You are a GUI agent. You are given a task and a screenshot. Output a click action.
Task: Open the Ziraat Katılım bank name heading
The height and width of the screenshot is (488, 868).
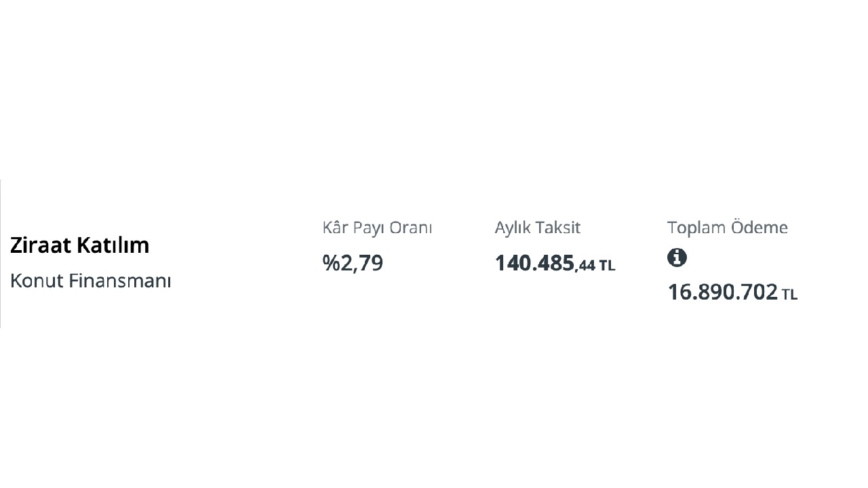79,245
